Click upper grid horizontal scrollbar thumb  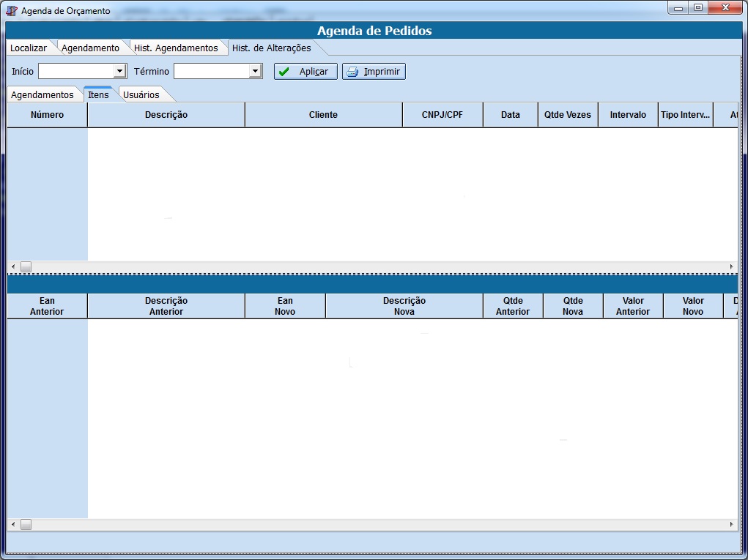coord(26,267)
